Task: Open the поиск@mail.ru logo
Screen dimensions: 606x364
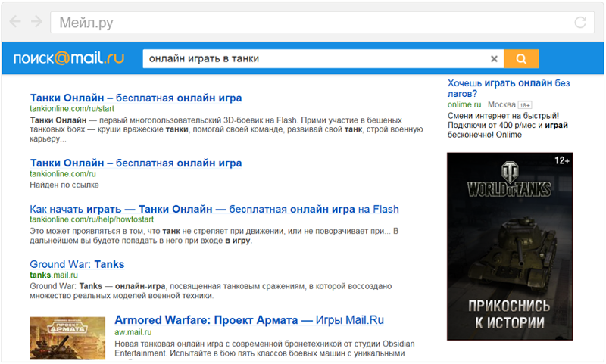Action: pyautogui.click(x=69, y=58)
